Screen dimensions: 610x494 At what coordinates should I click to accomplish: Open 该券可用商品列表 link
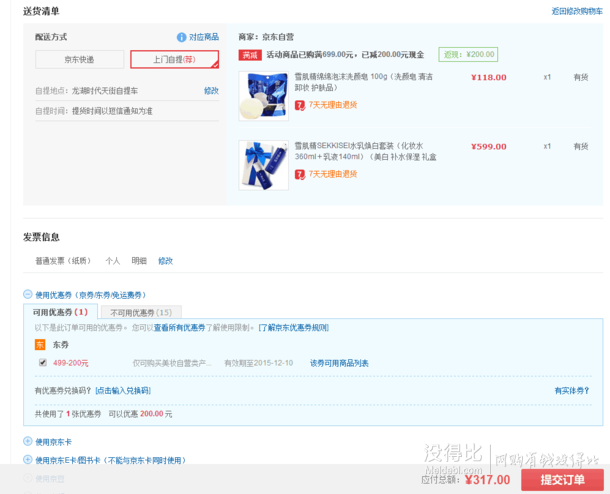(339, 363)
